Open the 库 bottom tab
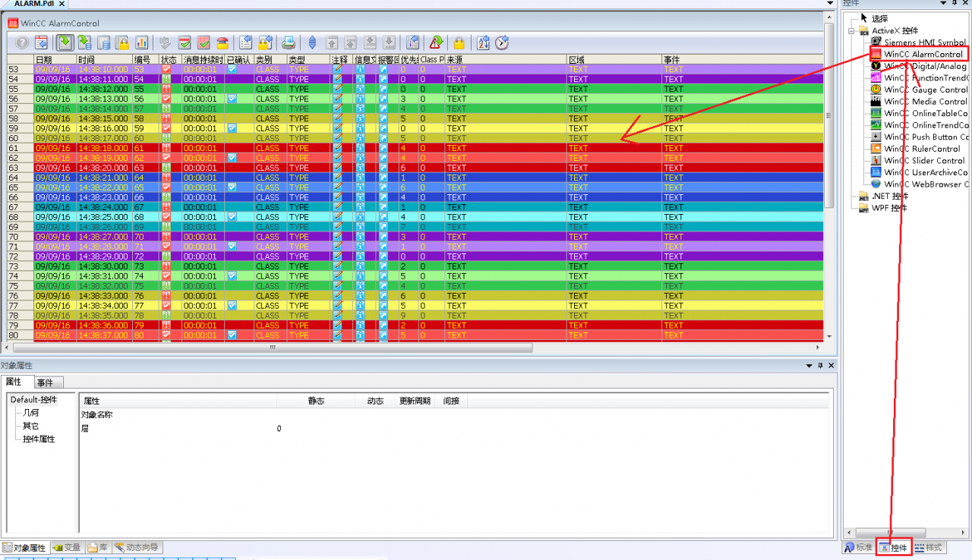972x560 pixels. (x=97, y=548)
